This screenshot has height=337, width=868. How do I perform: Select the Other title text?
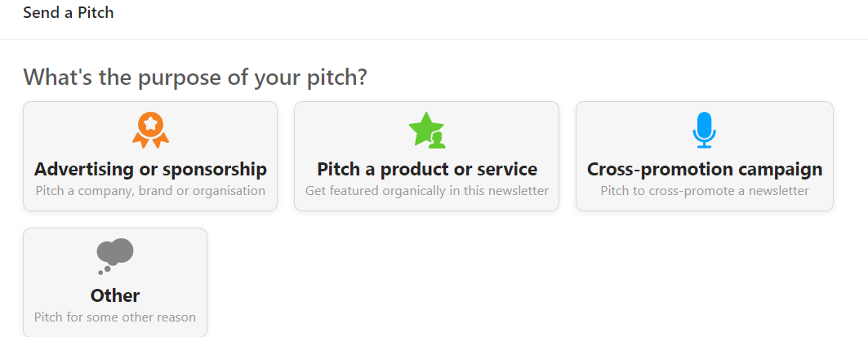click(x=115, y=295)
